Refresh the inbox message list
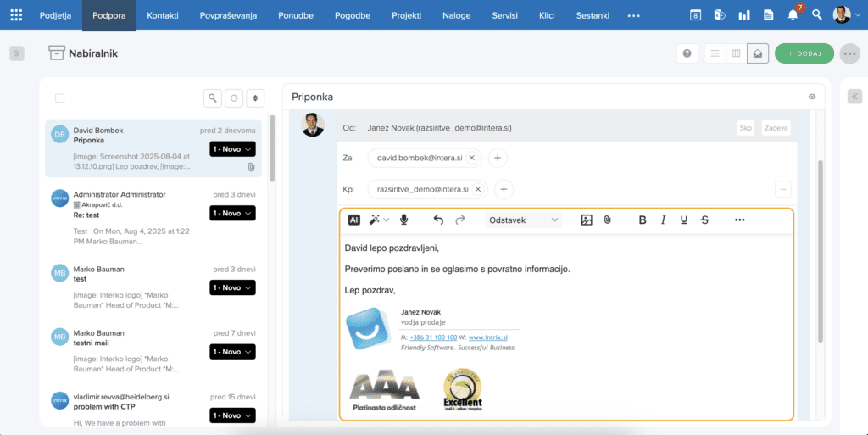Viewport: 868px width, 435px height. point(234,98)
